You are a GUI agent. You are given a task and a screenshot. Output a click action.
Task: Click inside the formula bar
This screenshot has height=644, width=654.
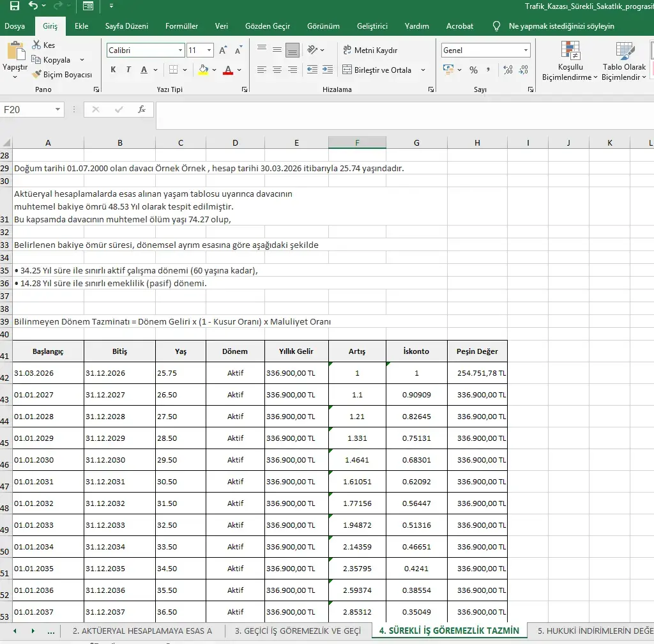pyautogui.click(x=404, y=115)
